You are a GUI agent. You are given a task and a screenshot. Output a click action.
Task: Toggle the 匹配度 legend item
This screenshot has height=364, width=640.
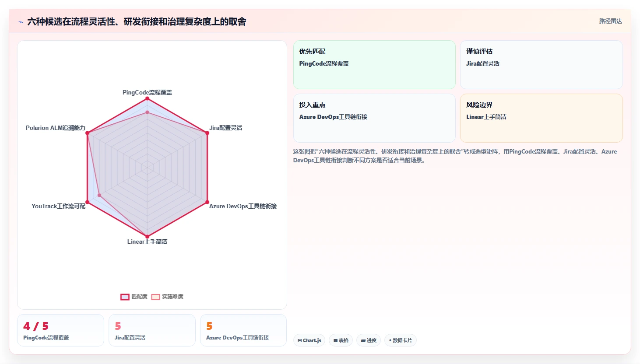click(134, 297)
